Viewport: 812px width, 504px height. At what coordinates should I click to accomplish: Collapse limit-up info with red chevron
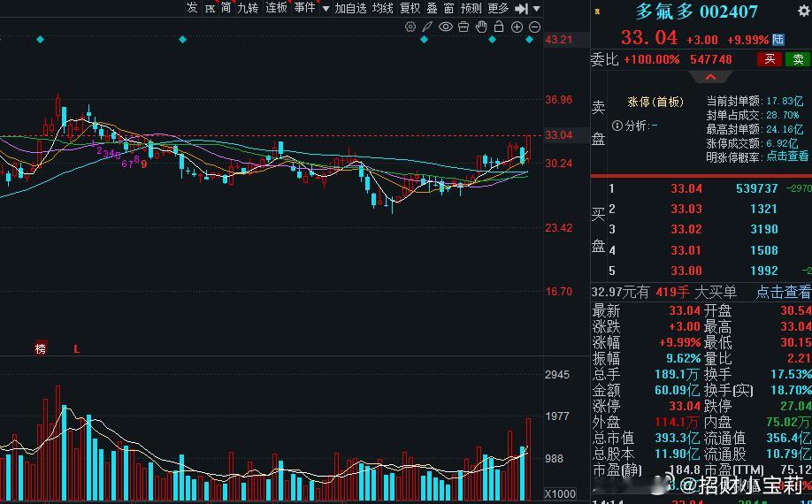coord(710,77)
